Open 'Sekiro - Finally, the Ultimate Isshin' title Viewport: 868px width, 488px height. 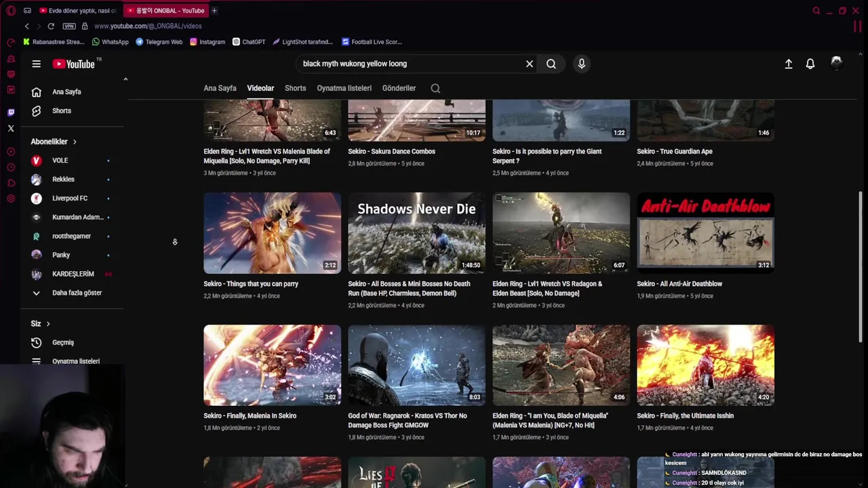[x=685, y=415]
